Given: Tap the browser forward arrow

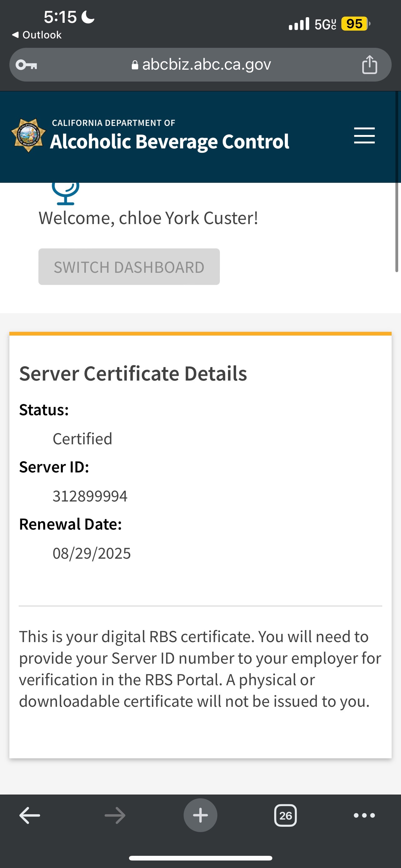Looking at the screenshot, I should tap(115, 816).
